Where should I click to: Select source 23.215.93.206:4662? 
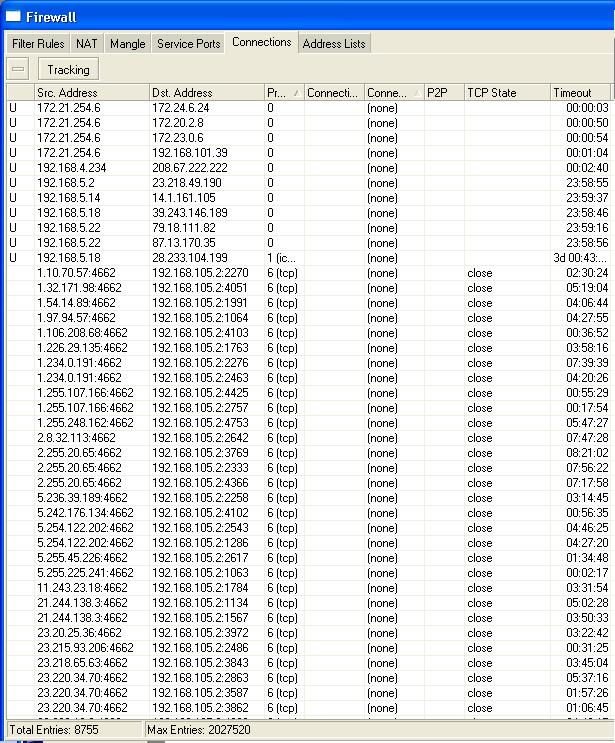[85, 648]
